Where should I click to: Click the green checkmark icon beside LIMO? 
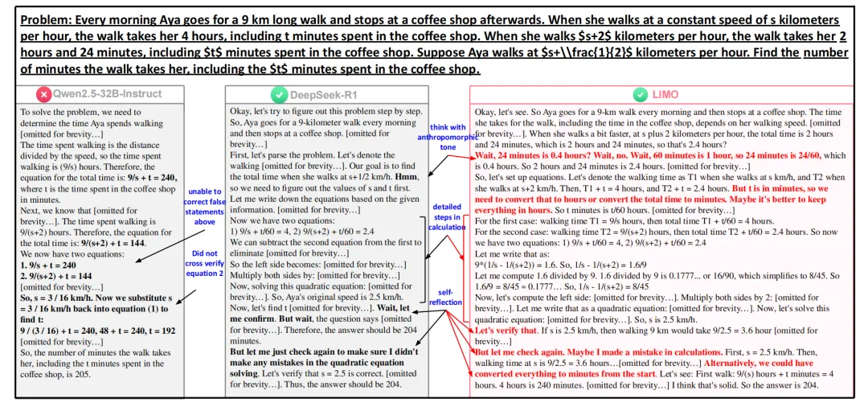641,95
